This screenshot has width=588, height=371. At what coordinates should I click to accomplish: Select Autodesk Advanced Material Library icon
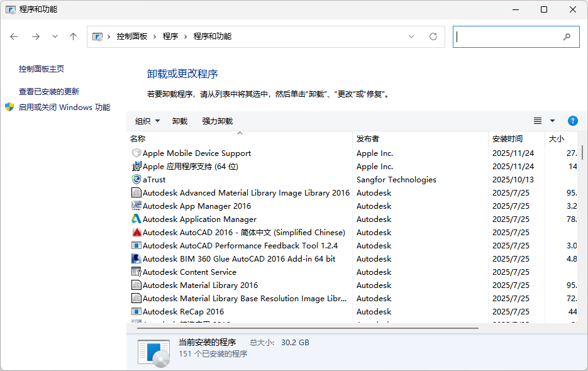136,192
